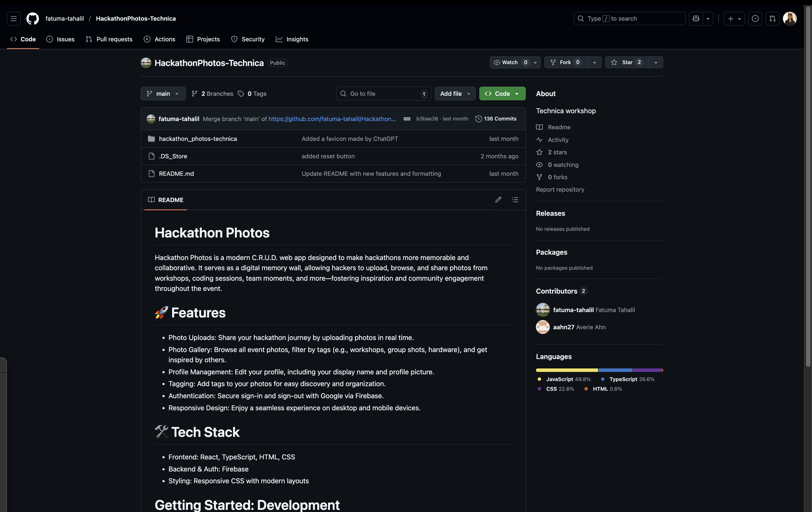Viewport: 812px width, 512px height.
Task: Star this repository
Action: click(627, 62)
